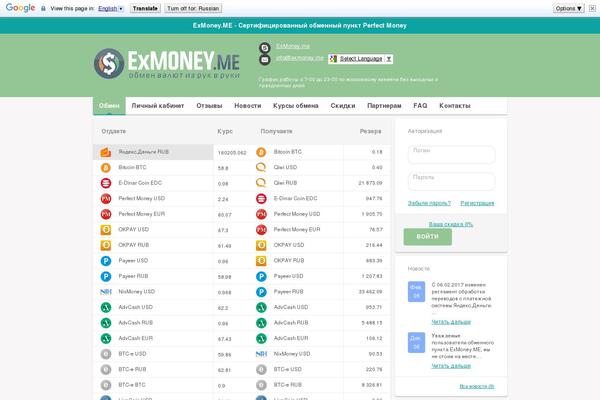Click the green ВОЙТИ button
This screenshot has height=400, width=600.
tap(427, 237)
